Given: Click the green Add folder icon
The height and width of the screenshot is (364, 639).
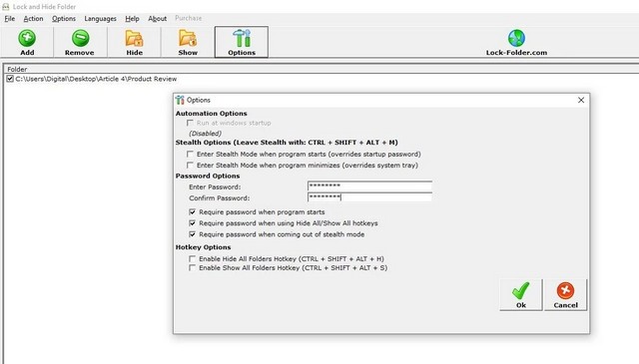Looking at the screenshot, I should coord(27,38).
